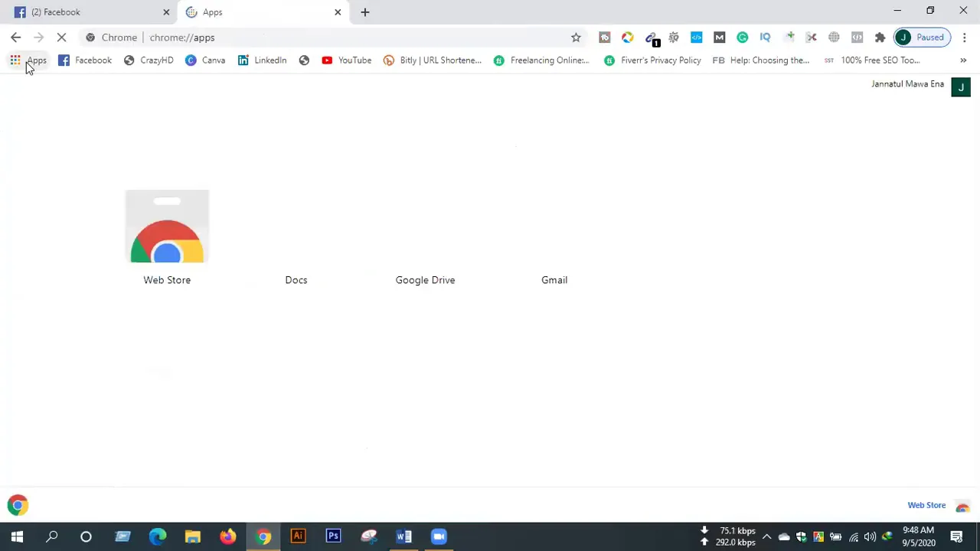
Task: Click the scissors extension icon
Action: point(812,37)
